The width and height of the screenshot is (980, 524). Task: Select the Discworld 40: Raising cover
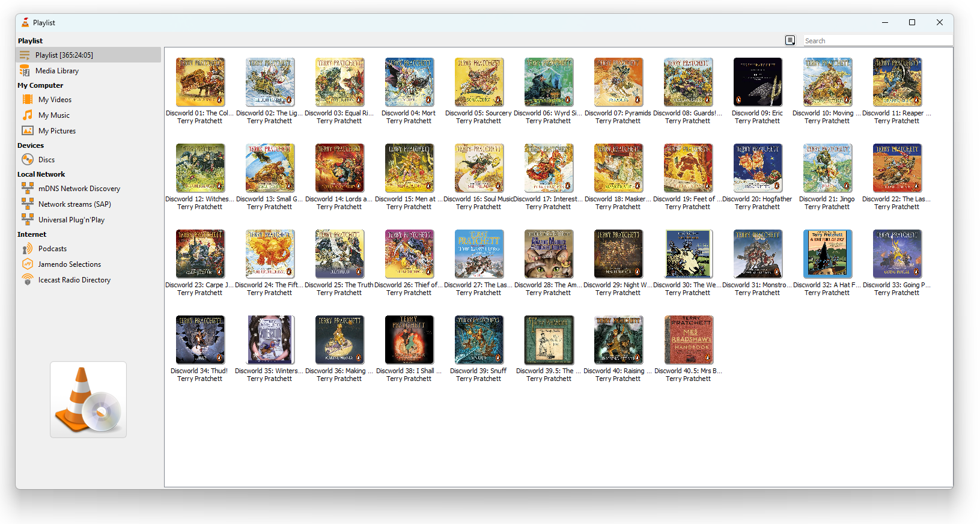click(x=618, y=340)
